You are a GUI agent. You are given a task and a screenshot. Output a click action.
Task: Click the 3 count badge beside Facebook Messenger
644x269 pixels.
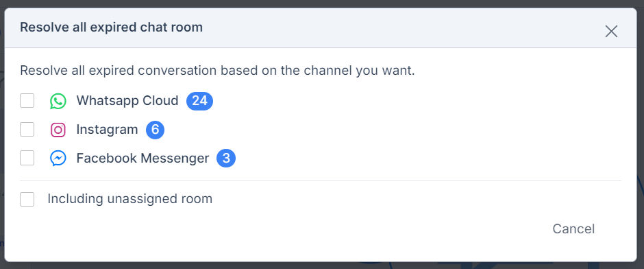(226, 159)
